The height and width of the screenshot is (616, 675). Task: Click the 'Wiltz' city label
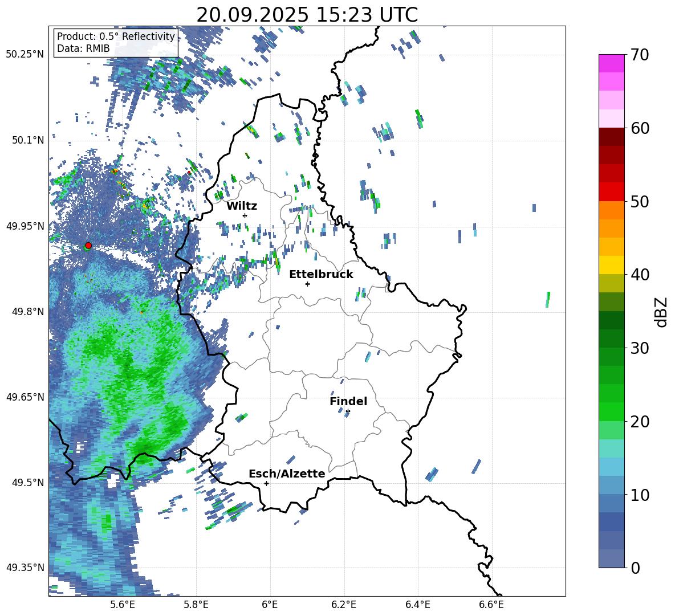[242, 206]
